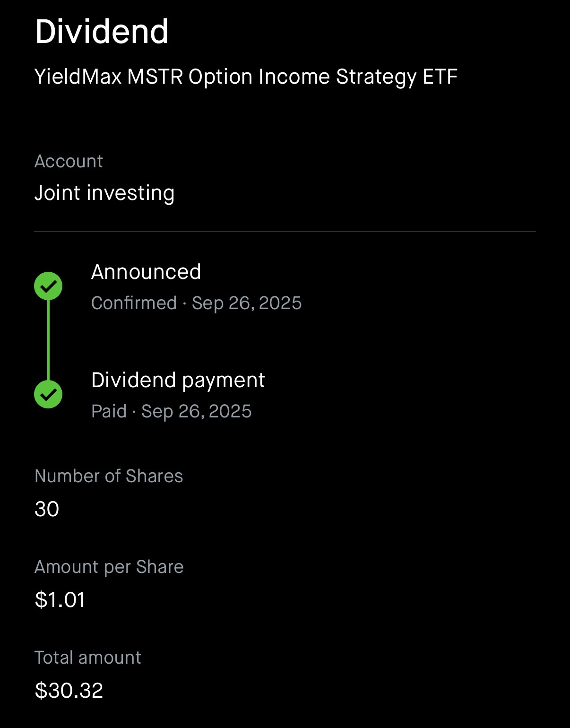
Task: Tap the Sep 26, 2025 date after Confirmed
Action: coord(247,303)
